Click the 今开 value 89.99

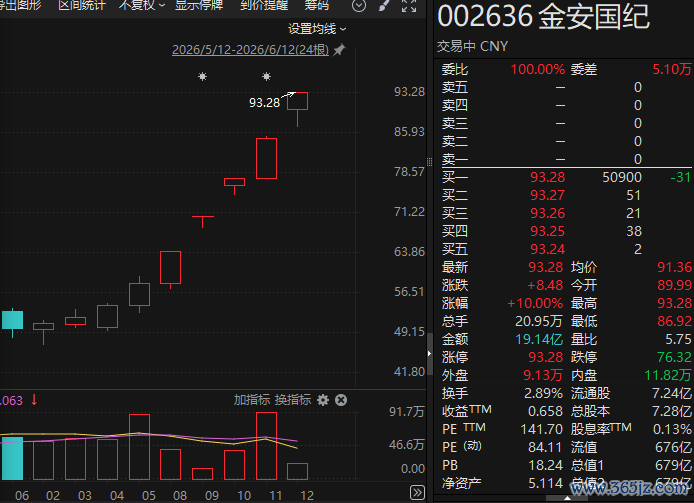(674, 286)
